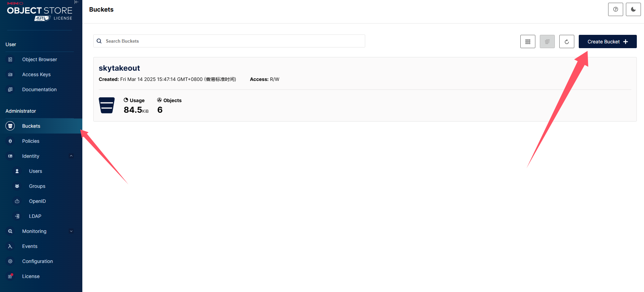Click the Monitoring magnifier icon
Image resolution: width=644 pixels, height=292 pixels.
pyautogui.click(x=10, y=231)
